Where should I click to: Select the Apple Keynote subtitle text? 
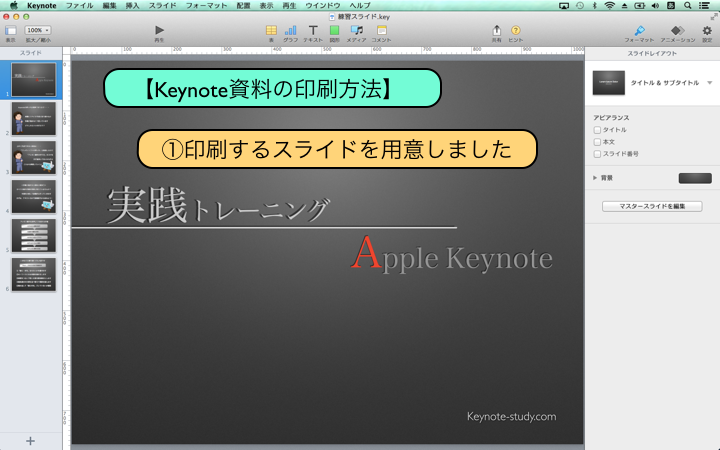pyautogui.click(x=452, y=253)
